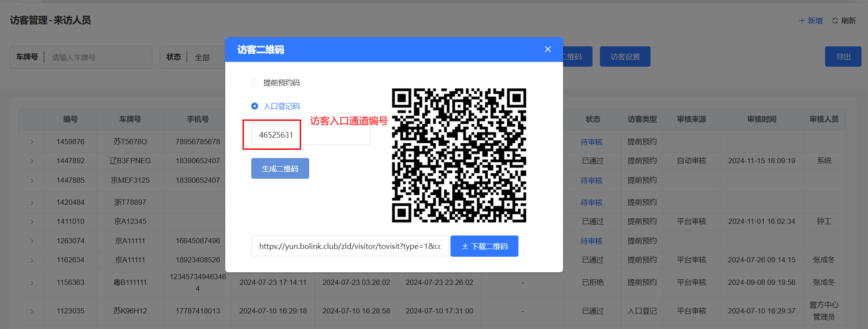Click plate number 苏K96H12

[x=130, y=311]
